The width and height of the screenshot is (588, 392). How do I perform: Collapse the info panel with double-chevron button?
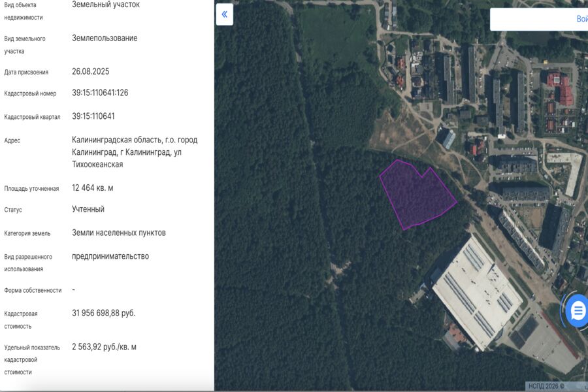pyautogui.click(x=224, y=14)
